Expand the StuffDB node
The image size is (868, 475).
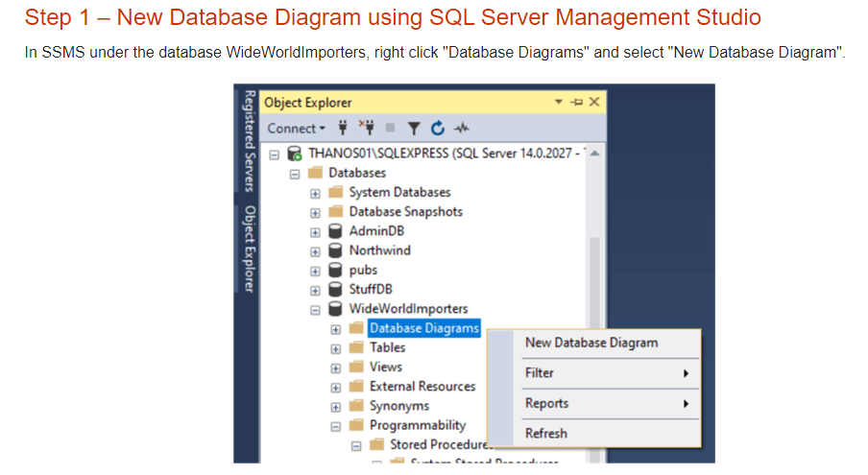(x=315, y=291)
